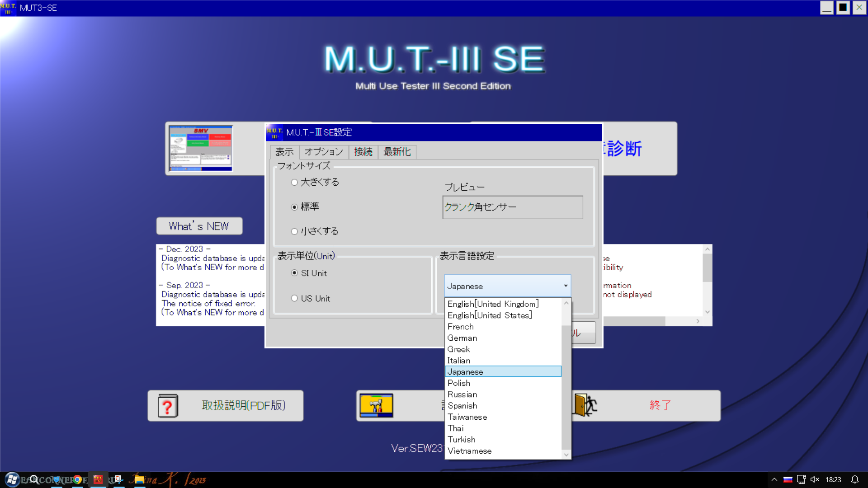Select the 小さくする font size radio
This screenshot has width=868, height=488.
pos(294,231)
